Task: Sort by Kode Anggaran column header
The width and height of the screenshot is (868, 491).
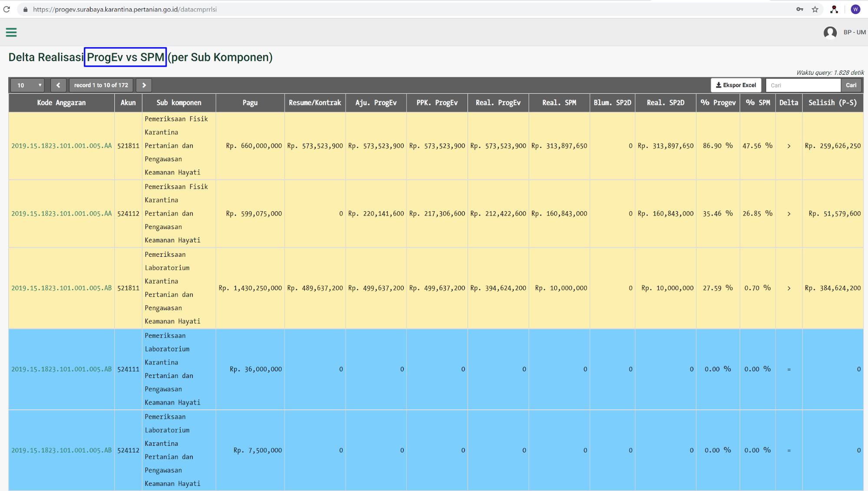Action: click(61, 103)
